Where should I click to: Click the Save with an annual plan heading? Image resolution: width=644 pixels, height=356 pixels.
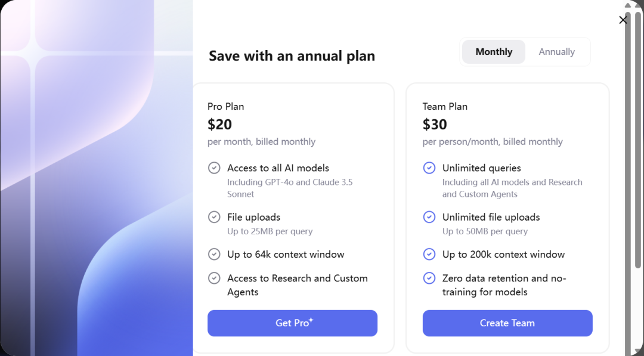292,56
